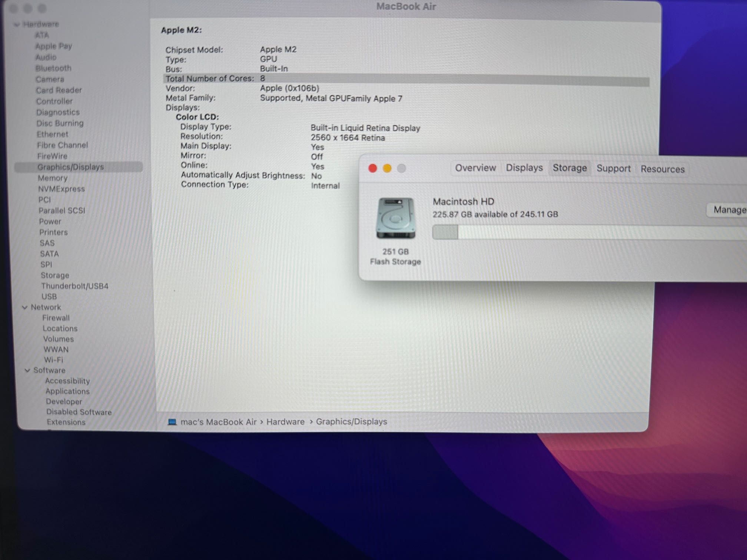Select USB in the sidebar
Image resolution: width=747 pixels, height=560 pixels.
(x=49, y=297)
